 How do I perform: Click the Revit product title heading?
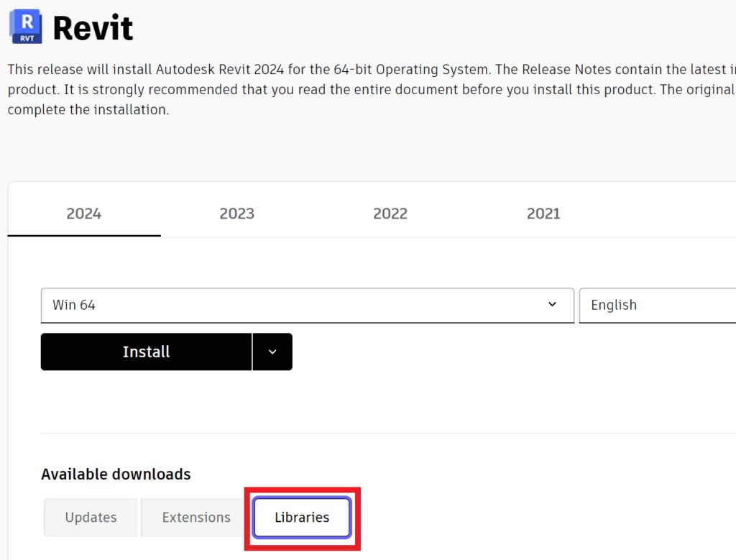[93, 29]
